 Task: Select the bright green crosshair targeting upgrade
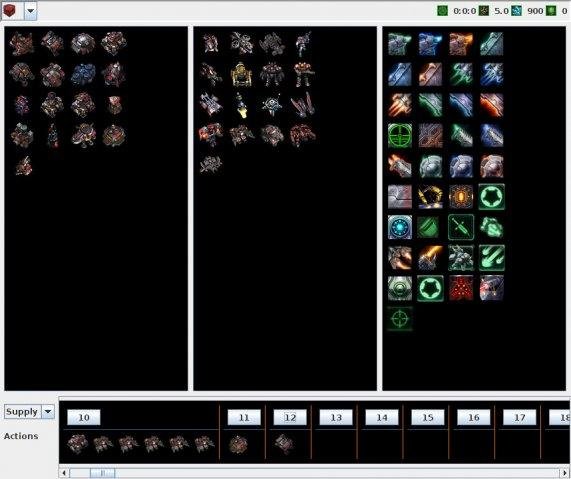coord(399,136)
